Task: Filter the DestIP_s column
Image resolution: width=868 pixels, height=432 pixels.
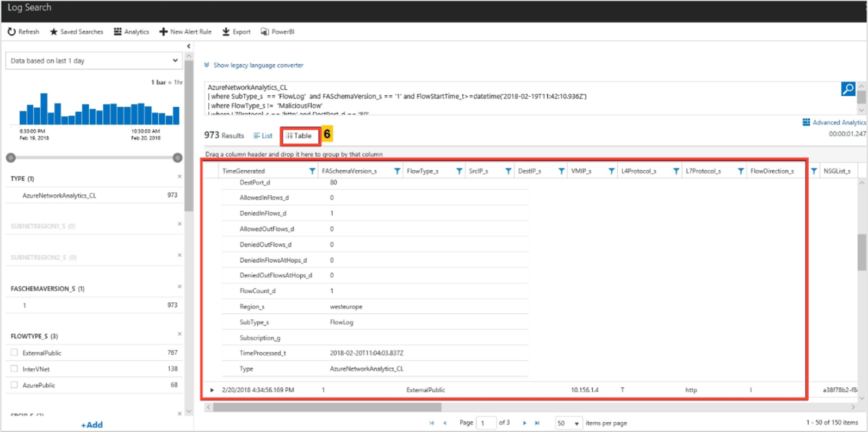Action: point(561,171)
